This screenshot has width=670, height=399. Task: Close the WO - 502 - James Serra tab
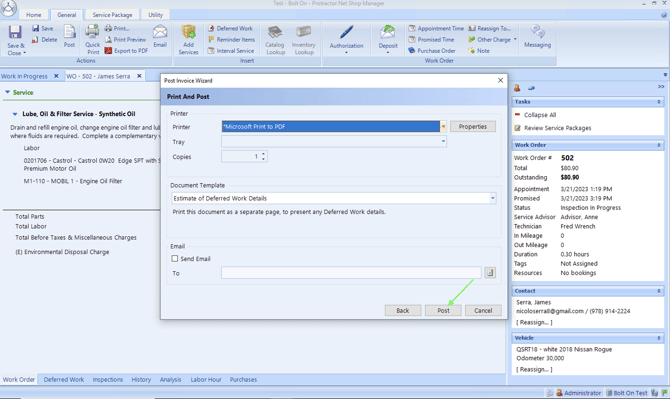[139, 76]
